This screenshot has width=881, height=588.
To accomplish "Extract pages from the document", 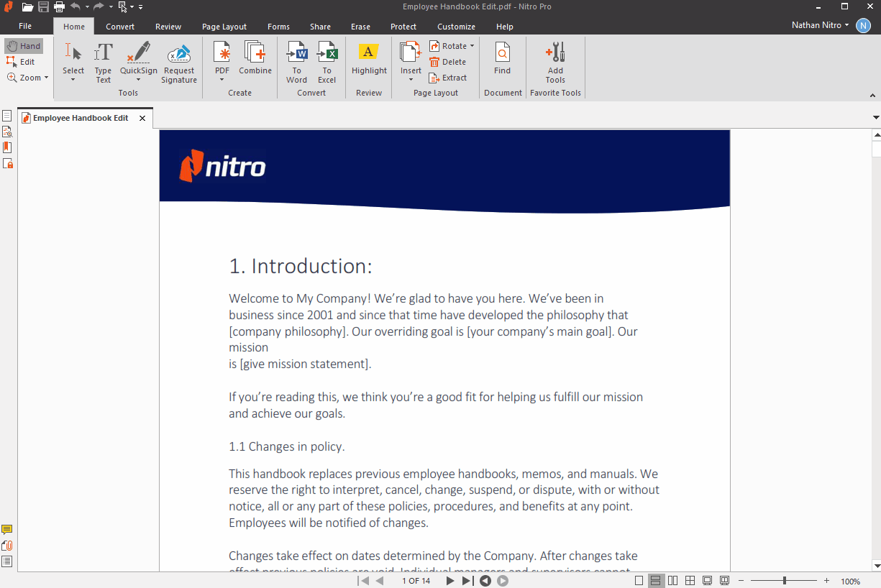I will click(448, 77).
